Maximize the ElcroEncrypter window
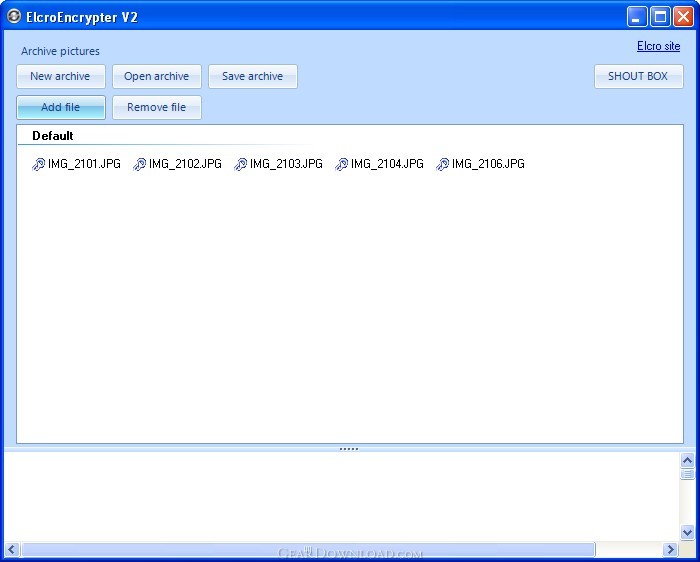 point(660,17)
